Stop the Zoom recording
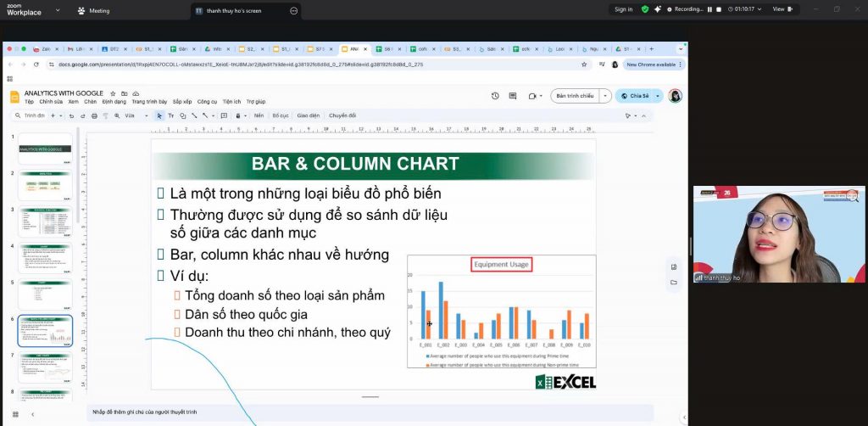The height and width of the screenshot is (426, 868). click(x=719, y=9)
